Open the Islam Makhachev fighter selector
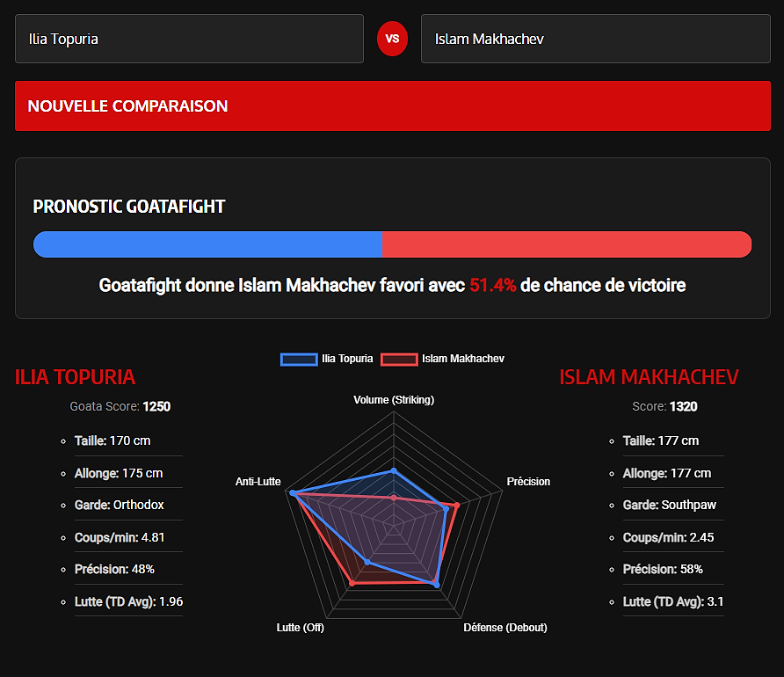The height and width of the screenshot is (677, 784). coord(596,39)
